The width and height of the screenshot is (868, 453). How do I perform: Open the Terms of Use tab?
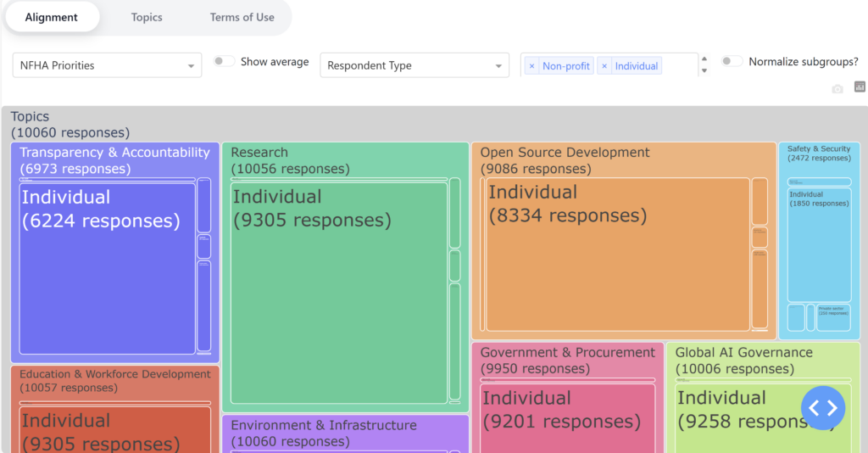tap(242, 17)
